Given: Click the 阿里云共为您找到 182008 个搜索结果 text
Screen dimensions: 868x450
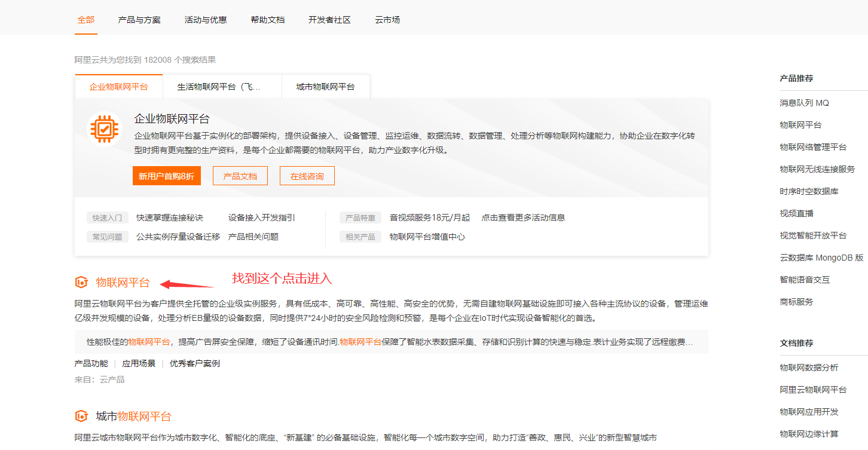Looking at the screenshot, I should point(145,60).
